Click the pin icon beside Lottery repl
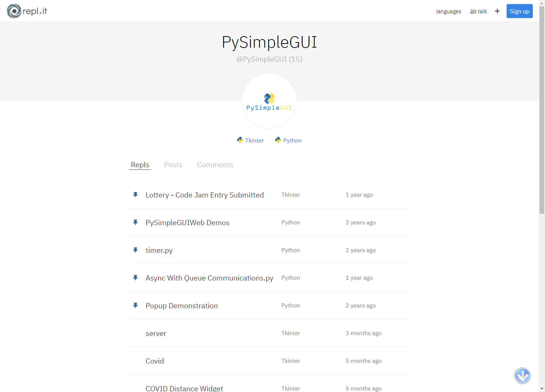 (x=135, y=195)
